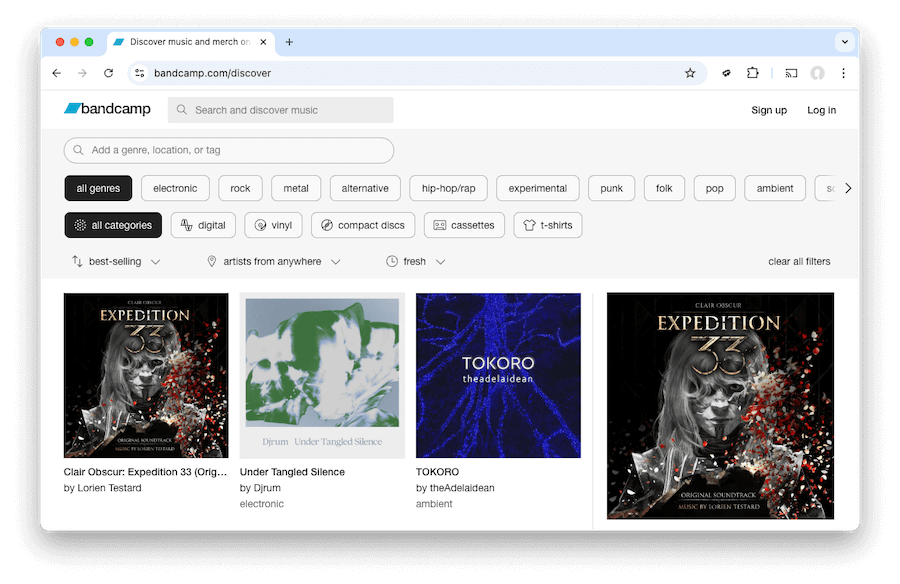
Task: Select the hip-hop/rap genre
Action: pos(448,188)
